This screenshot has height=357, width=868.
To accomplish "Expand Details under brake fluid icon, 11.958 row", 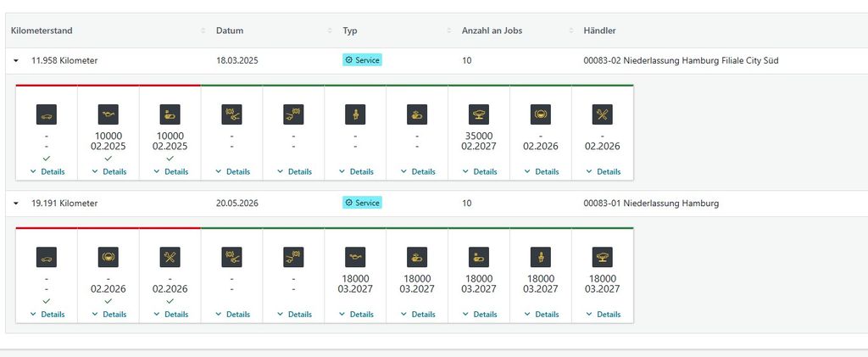I will click(x=542, y=171).
